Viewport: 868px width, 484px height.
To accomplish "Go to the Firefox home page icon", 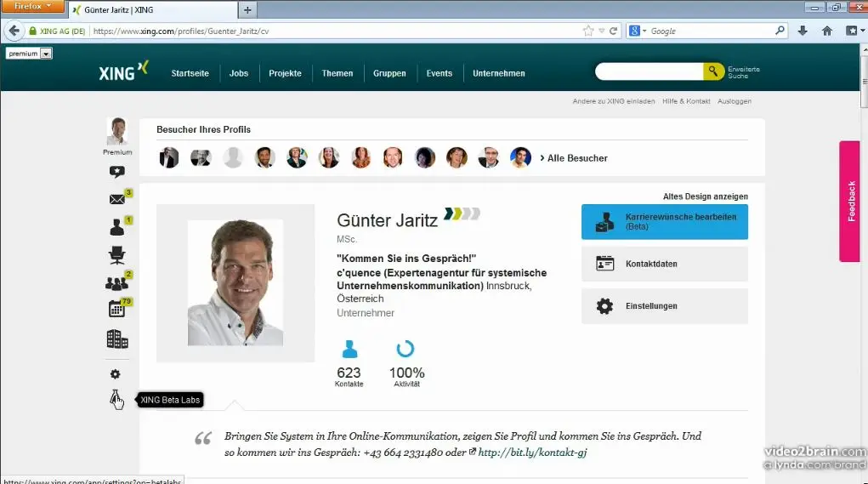I will [827, 31].
